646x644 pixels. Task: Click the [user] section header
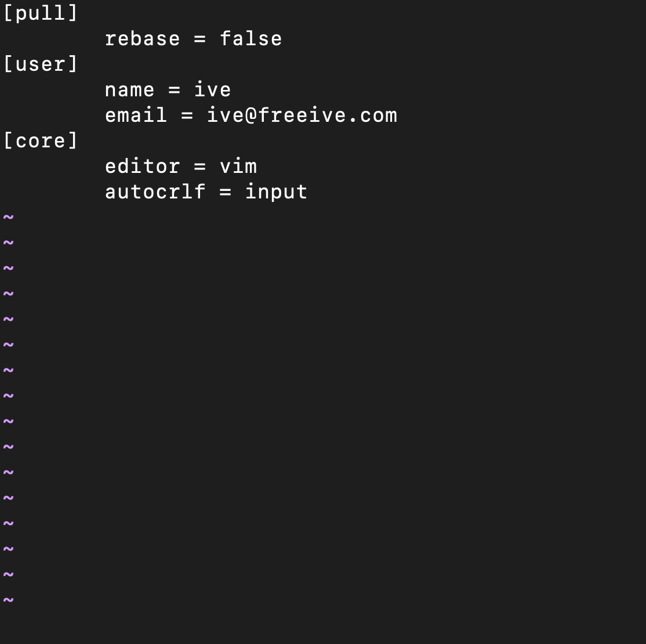click(41, 64)
